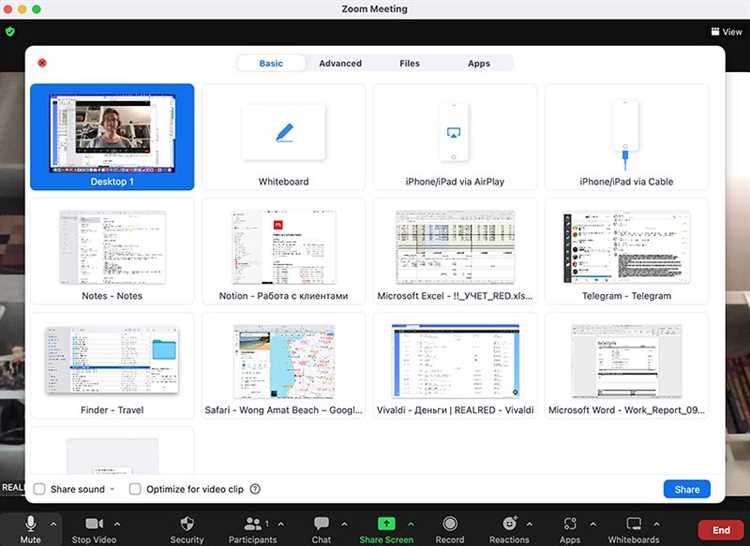This screenshot has height=546, width=750.
Task: Click the red End button
Action: (721, 530)
